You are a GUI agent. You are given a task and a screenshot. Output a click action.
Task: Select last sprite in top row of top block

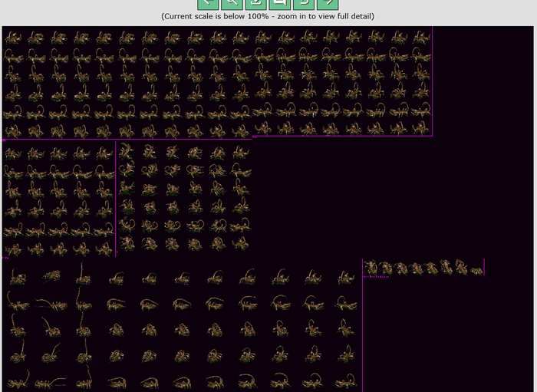421,37
